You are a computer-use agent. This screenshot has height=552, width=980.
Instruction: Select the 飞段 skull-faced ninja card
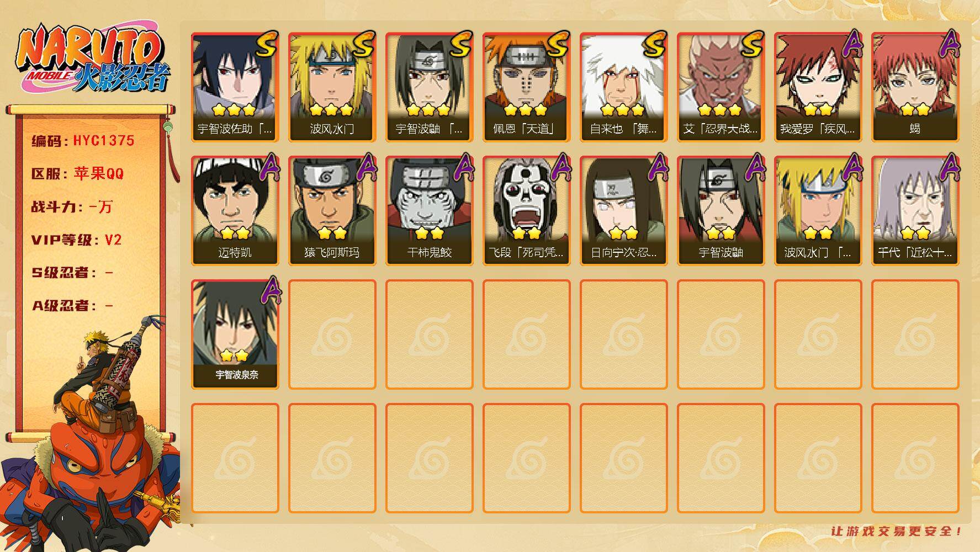pyautogui.click(x=526, y=211)
